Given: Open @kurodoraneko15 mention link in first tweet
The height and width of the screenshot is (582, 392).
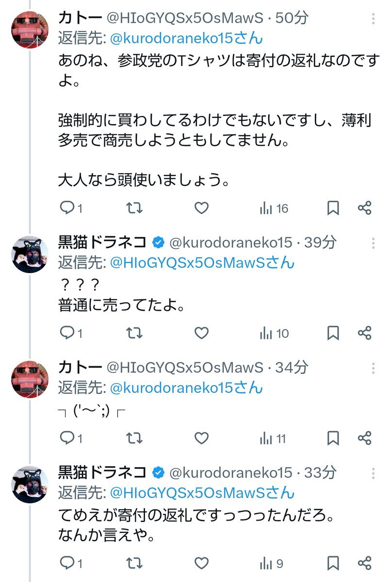Looking at the screenshot, I should [187, 39].
